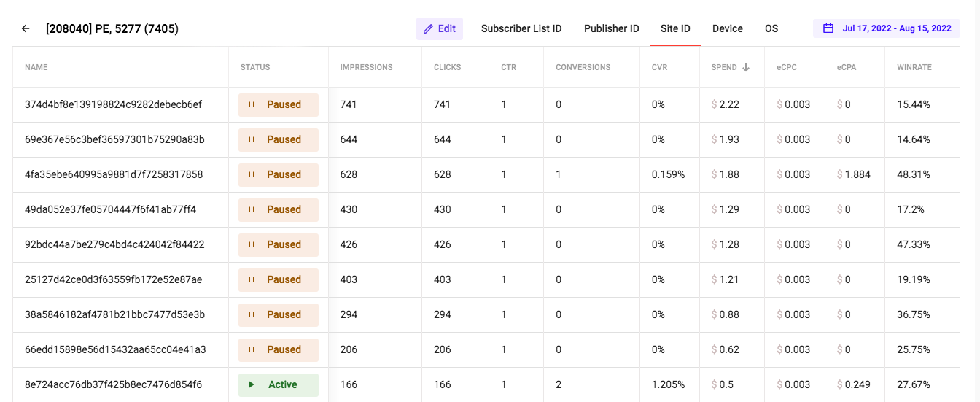
Task: Toggle Paused status for row 38a5846182af4781b21bbc7477d53e3b
Action: click(279, 314)
